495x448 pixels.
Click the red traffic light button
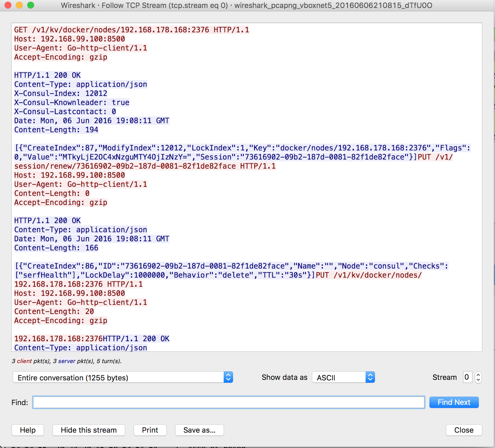8,5
